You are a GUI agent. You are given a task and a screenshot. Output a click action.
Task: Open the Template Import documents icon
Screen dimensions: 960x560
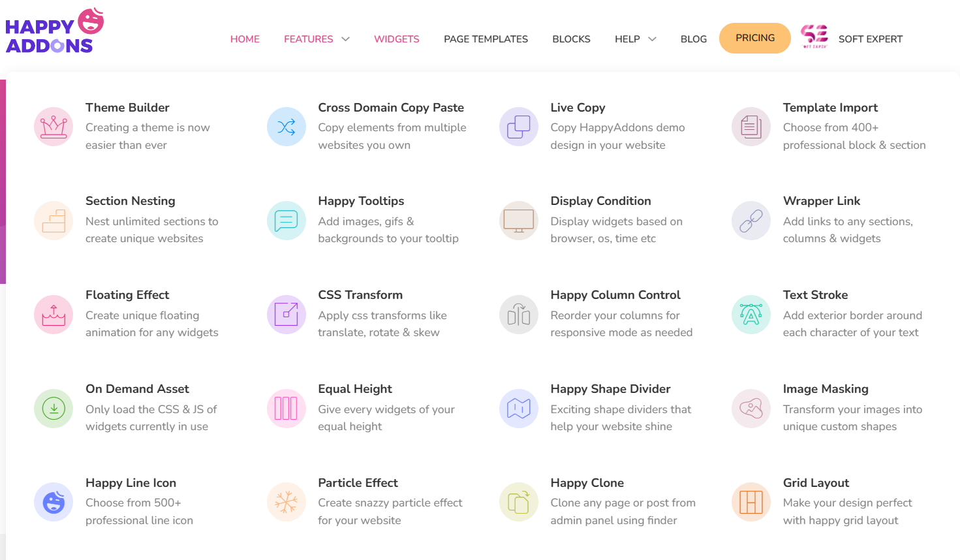751,127
